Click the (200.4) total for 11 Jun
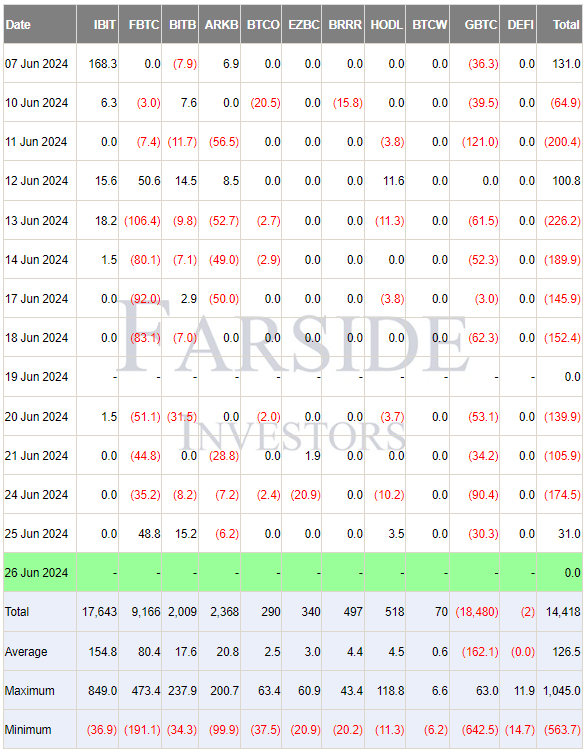Screen dimensions: 588x751 pos(562,142)
